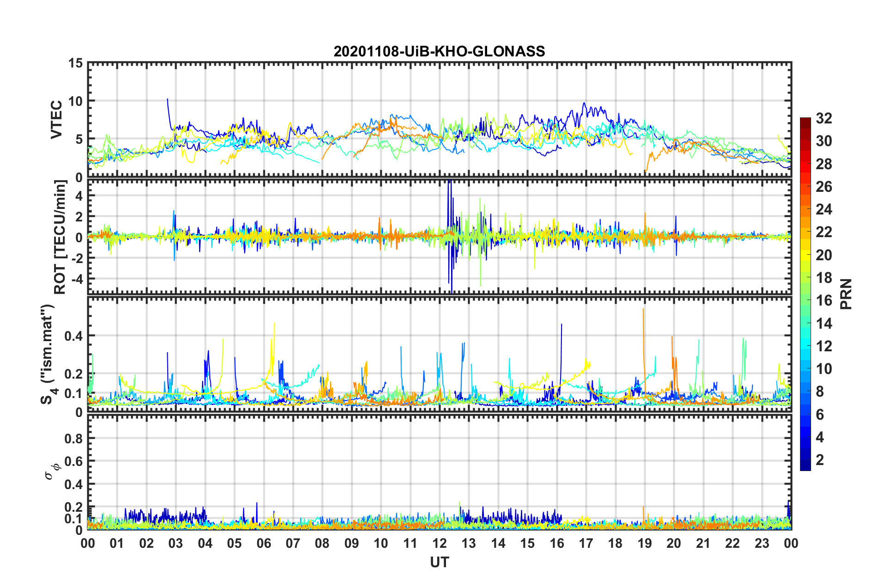Click VTEC axis tick label 5
Viewport: 879px width, 588px height.
point(79,139)
